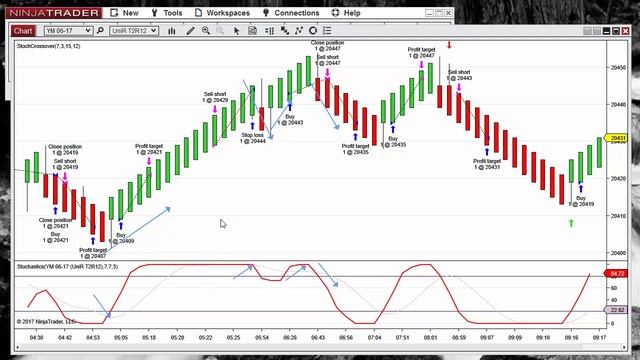Click the red 84.72 stochastic marker
Viewport: 640px width, 360px height.
click(616, 273)
